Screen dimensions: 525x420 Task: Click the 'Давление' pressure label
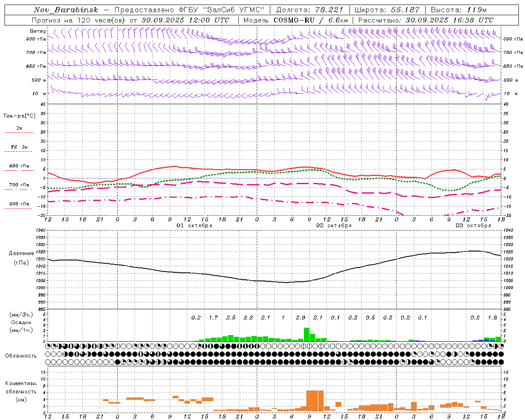[21, 253]
